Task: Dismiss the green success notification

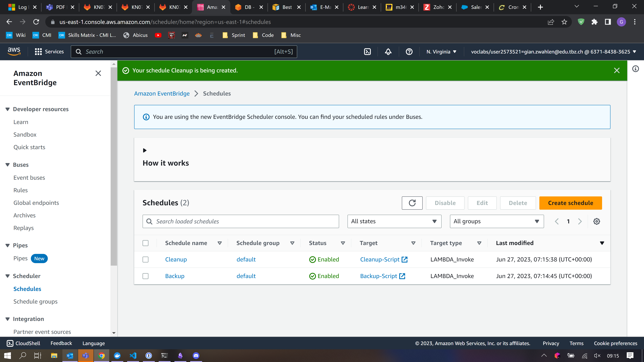Action: coord(616,70)
